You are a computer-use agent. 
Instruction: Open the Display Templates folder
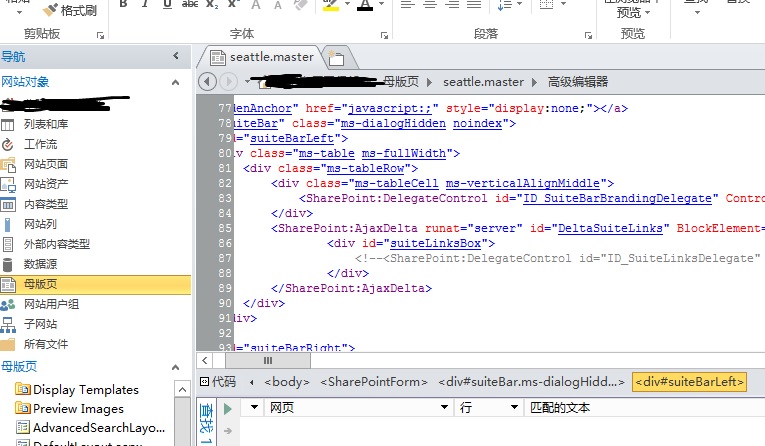point(77,389)
